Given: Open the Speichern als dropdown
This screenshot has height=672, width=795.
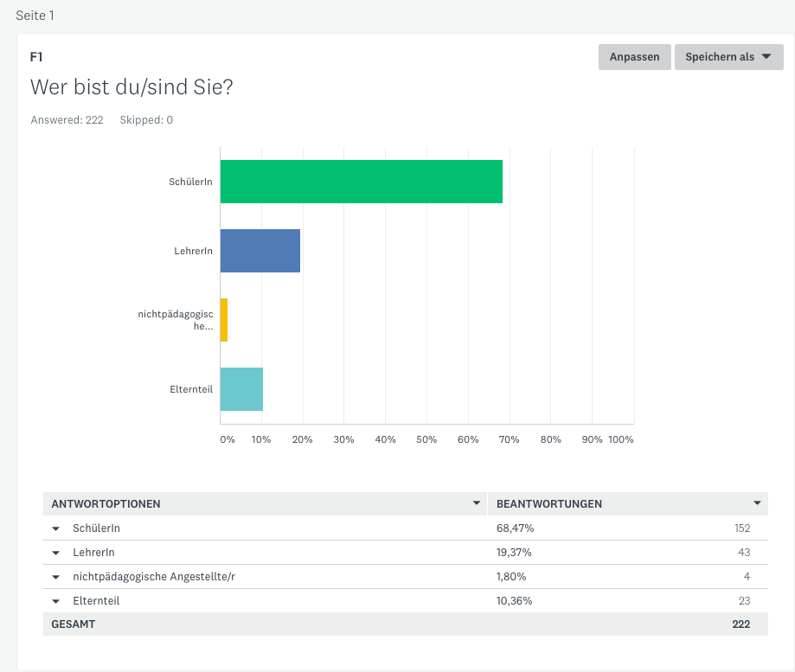Looking at the screenshot, I should pyautogui.click(x=728, y=57).
